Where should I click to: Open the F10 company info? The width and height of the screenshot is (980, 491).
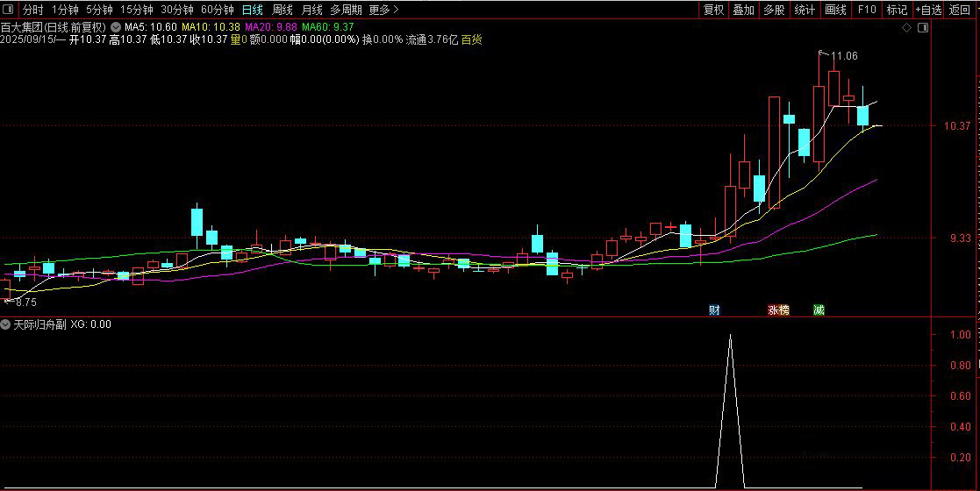tap(867, 10)
